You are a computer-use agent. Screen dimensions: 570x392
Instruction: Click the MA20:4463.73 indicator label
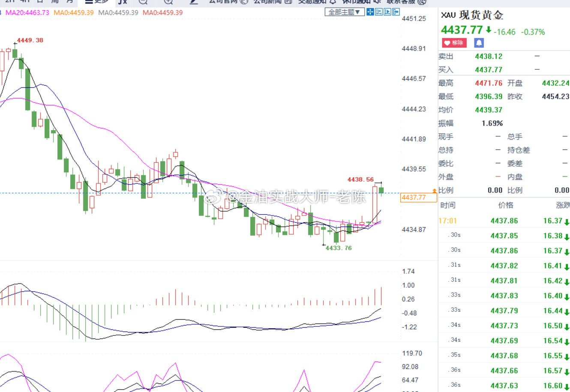click(27, 13)
